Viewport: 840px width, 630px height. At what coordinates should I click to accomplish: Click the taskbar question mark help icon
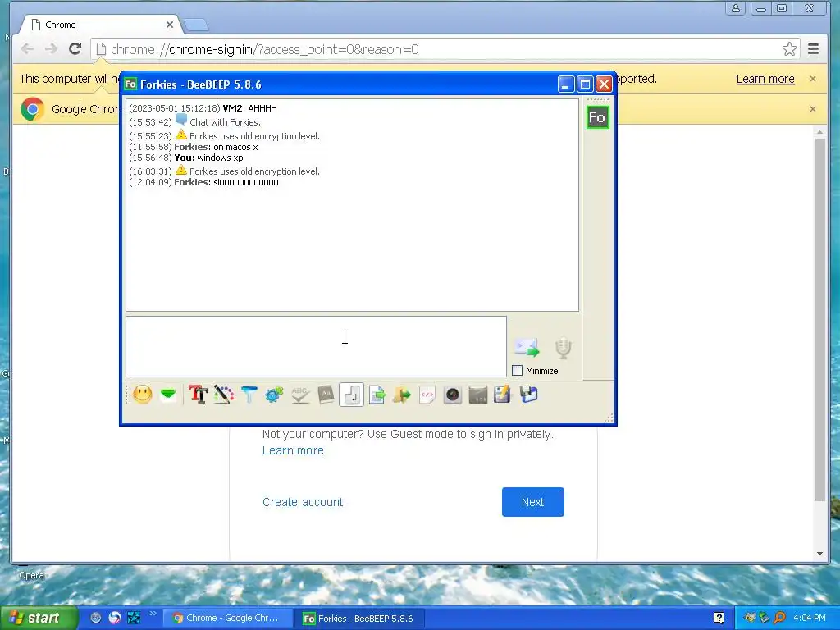click(719, 618)
